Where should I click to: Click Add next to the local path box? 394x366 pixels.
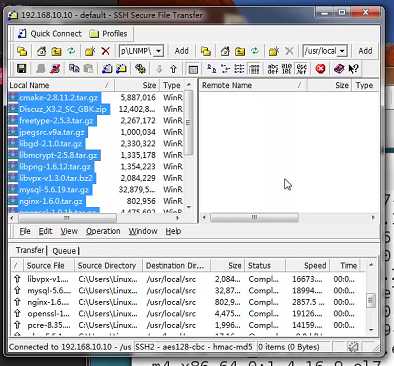tap(181, 51)
